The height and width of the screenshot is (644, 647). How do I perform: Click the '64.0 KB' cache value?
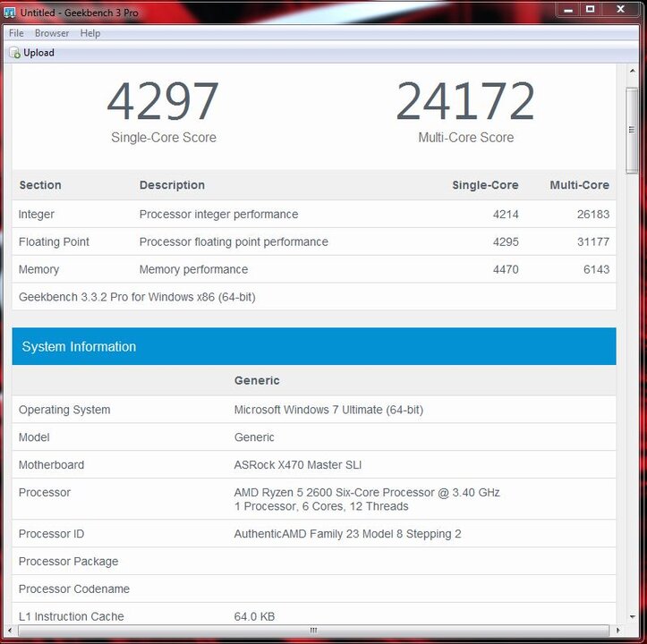254,616
